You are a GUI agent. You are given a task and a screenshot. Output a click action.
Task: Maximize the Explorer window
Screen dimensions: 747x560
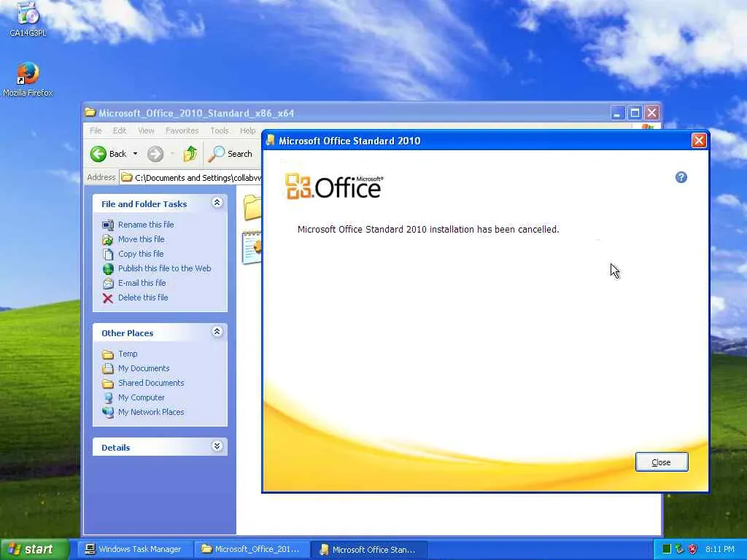coord(635,113)
